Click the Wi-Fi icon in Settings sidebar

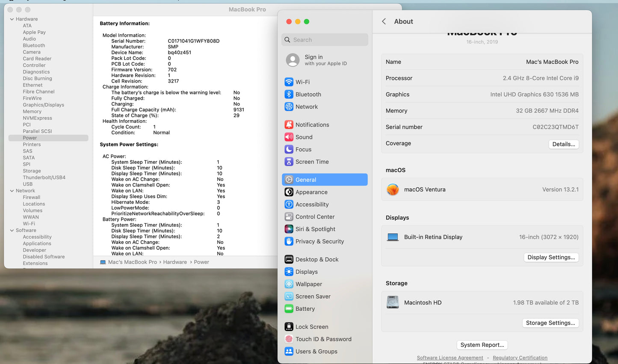click(289, 82)
